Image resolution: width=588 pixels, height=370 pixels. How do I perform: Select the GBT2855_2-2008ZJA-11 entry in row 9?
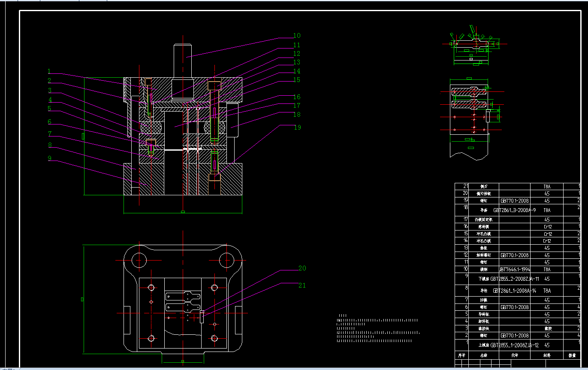(x=514, y=279)
